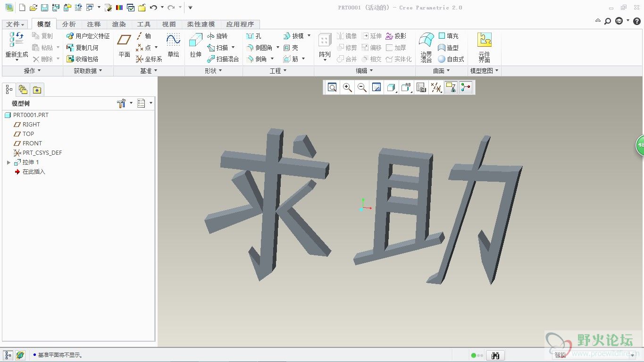This screenshot has width=644, height=362.
Task: Undo the last action
Action: coord(153,8)
